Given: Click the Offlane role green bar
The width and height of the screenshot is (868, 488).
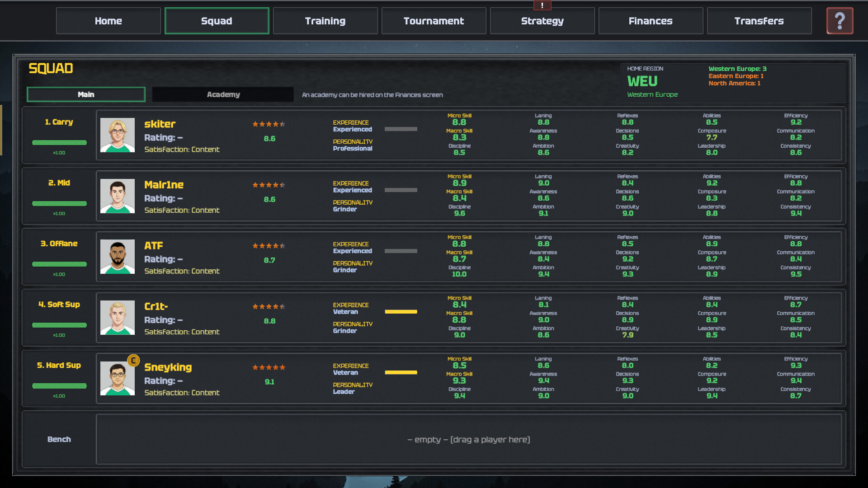Looking at the screenshot, I should click(59, 264).
